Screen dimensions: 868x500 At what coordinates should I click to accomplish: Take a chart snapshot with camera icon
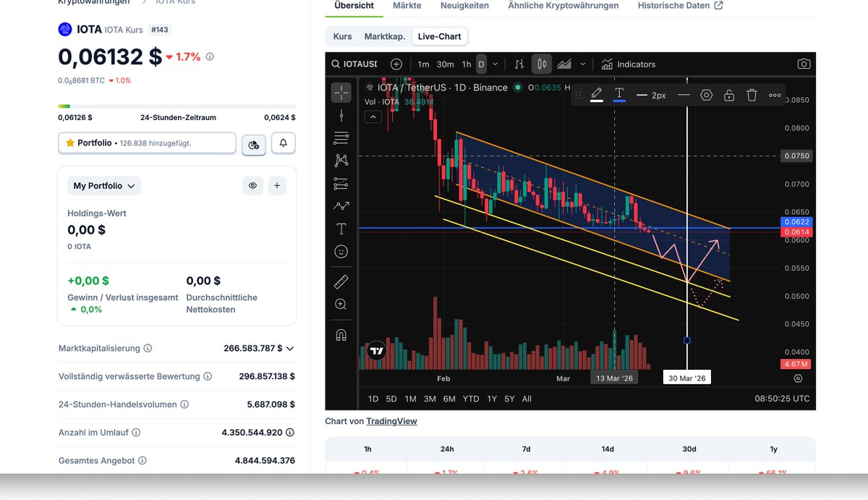point(804,64)
